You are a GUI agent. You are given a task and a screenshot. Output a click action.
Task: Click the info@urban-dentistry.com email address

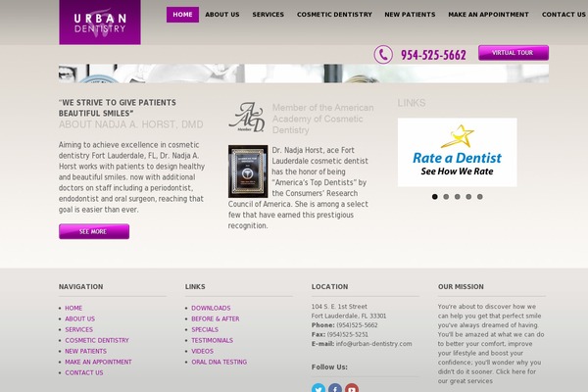374,344
